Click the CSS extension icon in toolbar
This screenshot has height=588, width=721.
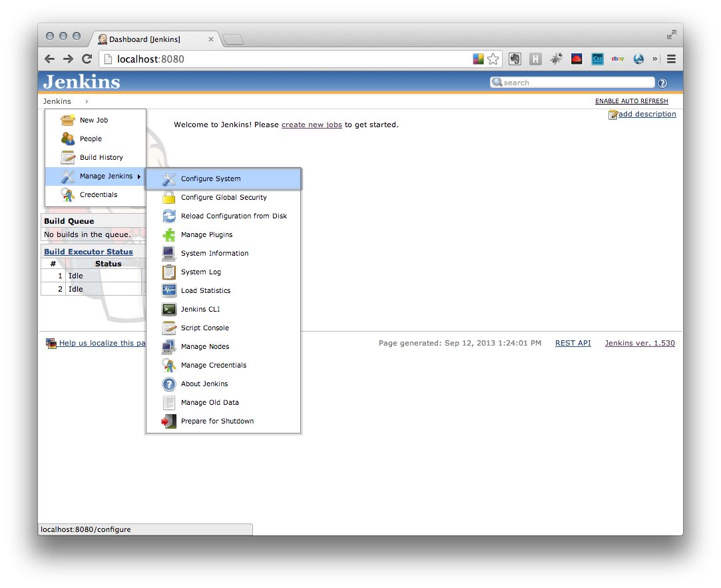coord(597,59)
